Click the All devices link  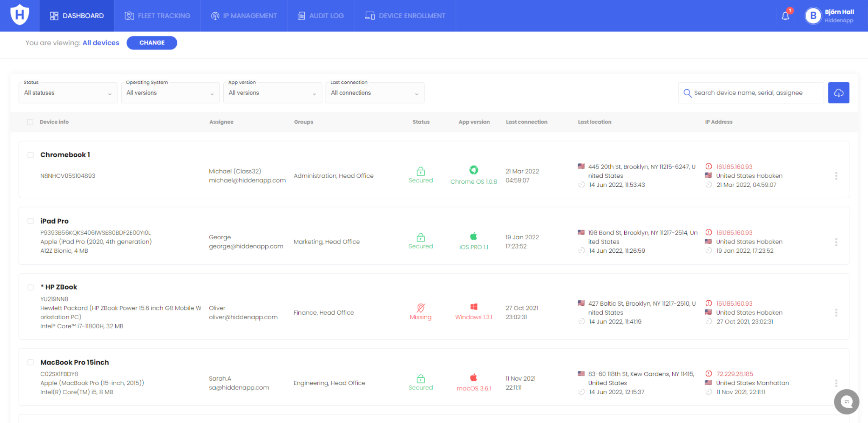[x=100, y=42]
